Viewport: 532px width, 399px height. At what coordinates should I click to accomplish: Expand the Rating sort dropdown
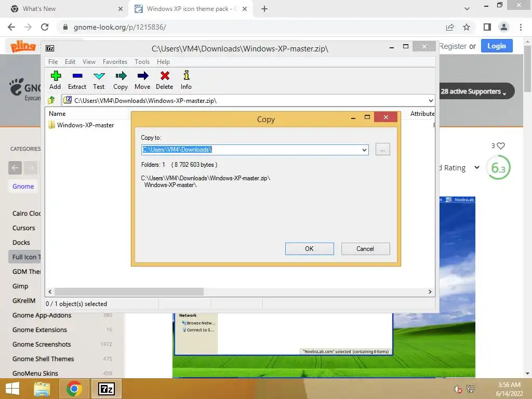[x=476, y=167]
